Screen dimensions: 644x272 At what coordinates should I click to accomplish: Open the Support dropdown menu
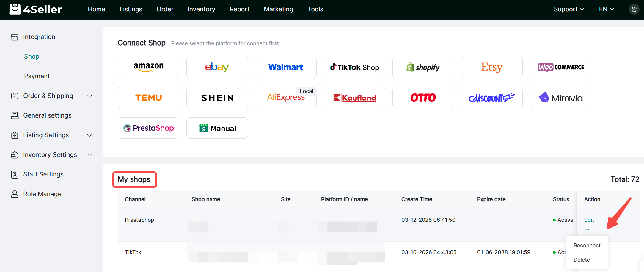(568, 9)
